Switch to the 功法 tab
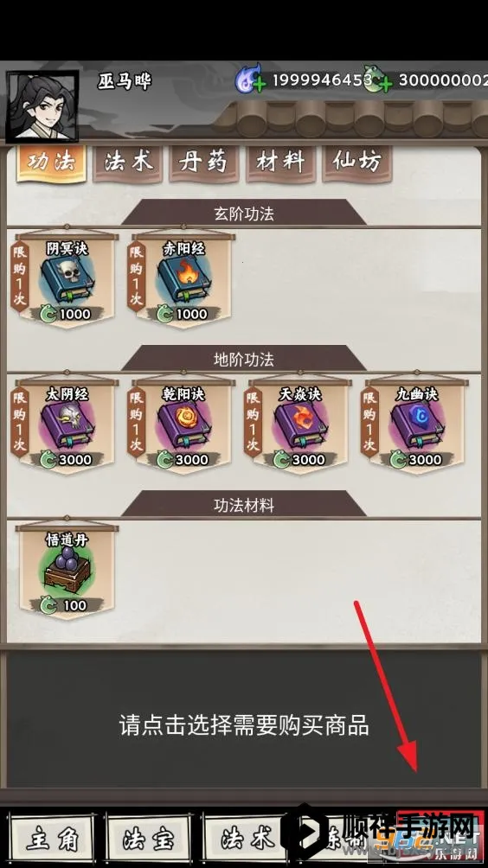Screen dimensions: 488x868 pos(51,163)
